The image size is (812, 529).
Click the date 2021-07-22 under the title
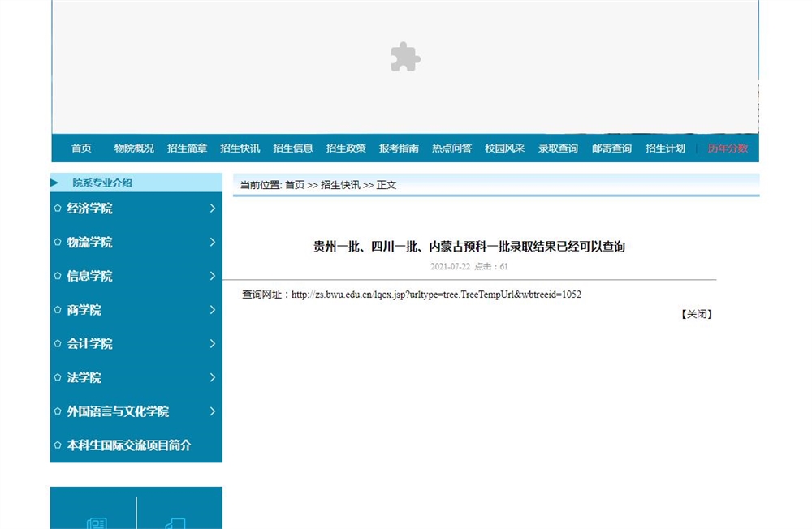(450, 267)
